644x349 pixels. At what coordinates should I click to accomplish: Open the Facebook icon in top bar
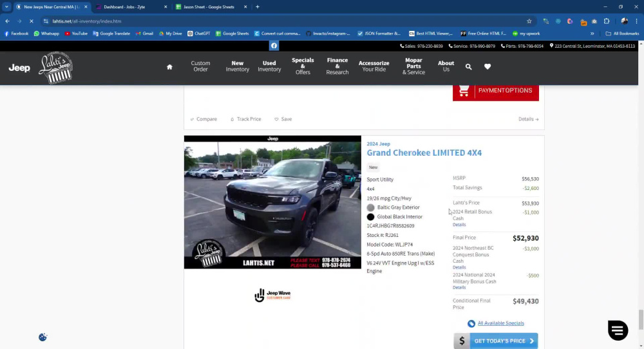click(274, 46)
